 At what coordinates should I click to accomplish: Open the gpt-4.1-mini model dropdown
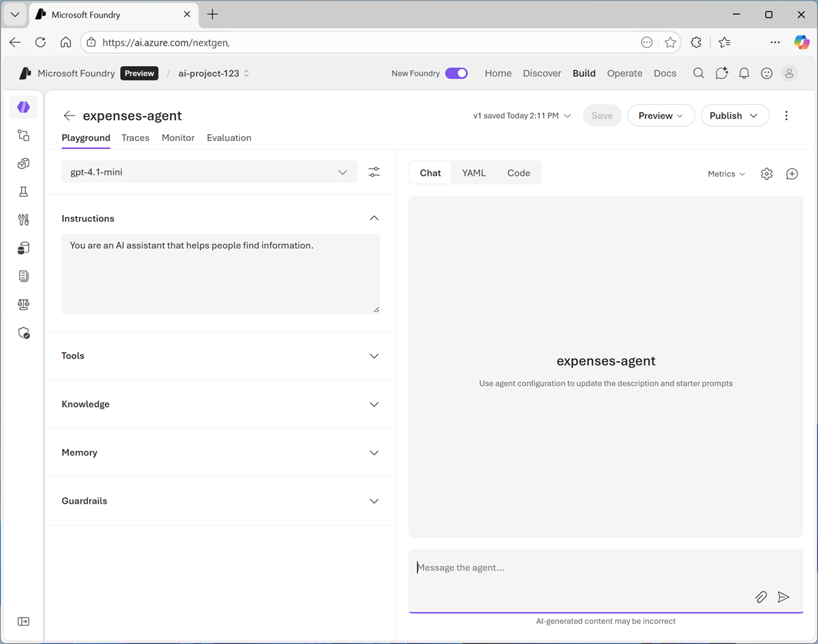(x=209, y=172)
